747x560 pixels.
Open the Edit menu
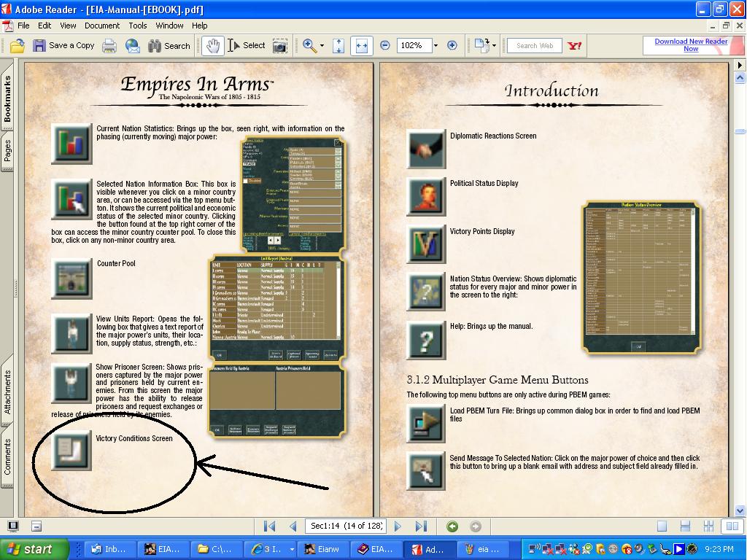[x=44, y=26]
